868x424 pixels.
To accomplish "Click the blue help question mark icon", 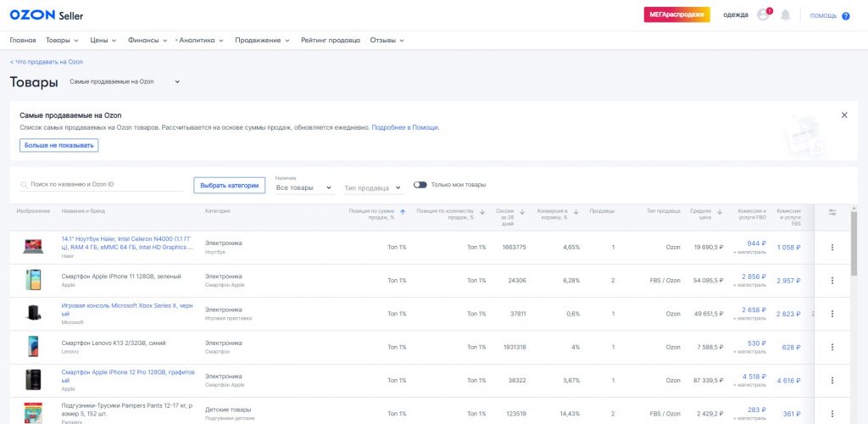I will pyautogui.click(x=845, y=16).
